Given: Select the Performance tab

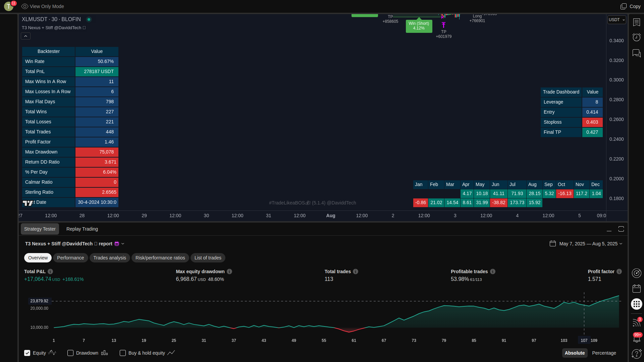Looking at the screenshot, I should pos(70,258).
